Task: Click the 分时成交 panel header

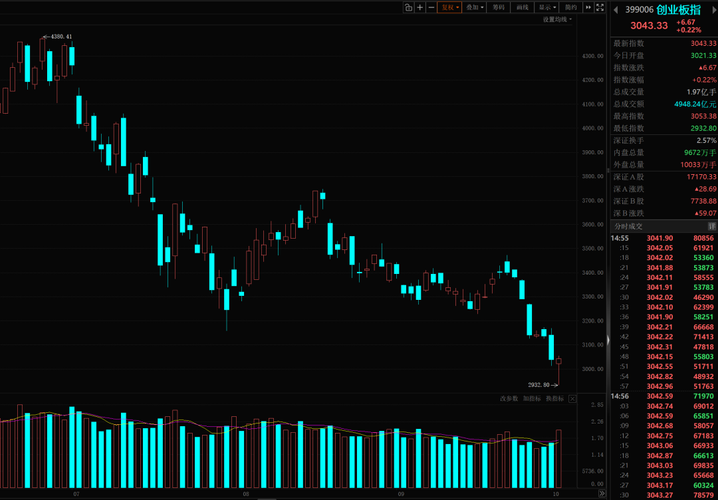Action: (x=664, y=226)
